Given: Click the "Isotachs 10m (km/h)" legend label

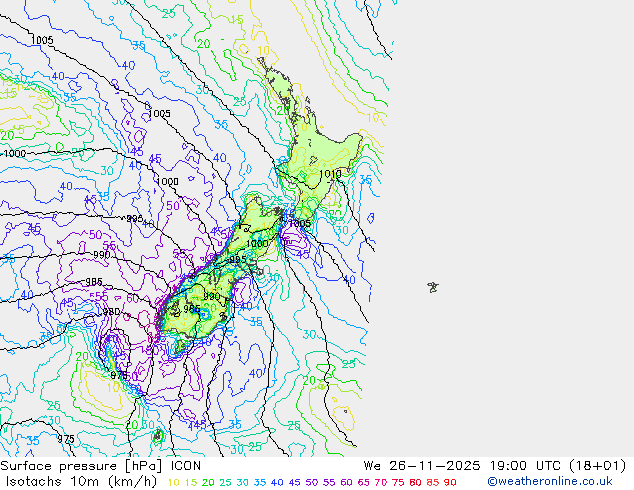Looking at the screenshot, I should 81,482.
